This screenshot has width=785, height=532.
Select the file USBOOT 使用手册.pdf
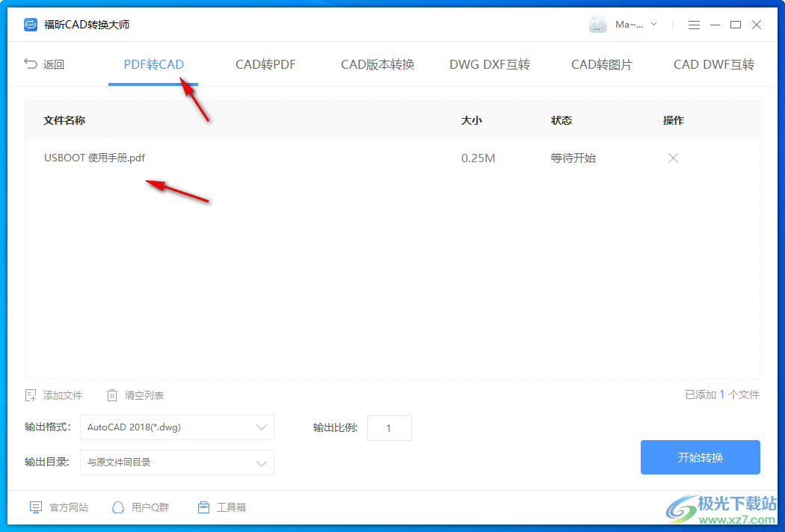(x=95, y=158)
